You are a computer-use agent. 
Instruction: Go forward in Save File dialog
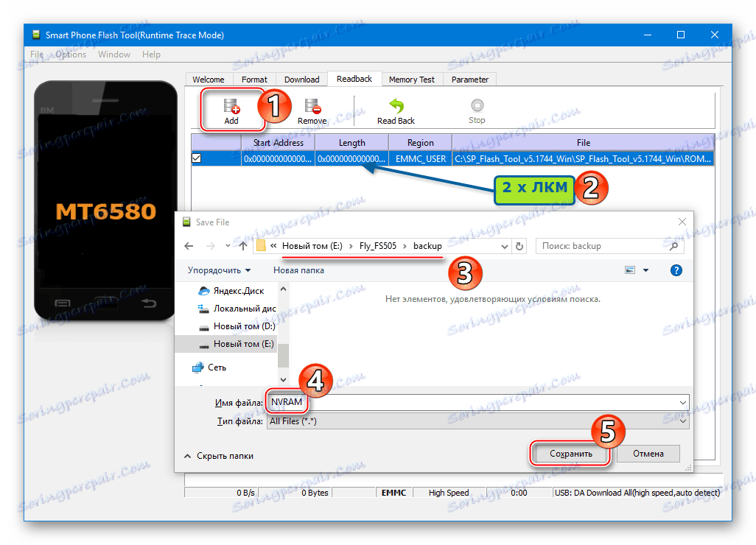(x=211, y=246)
